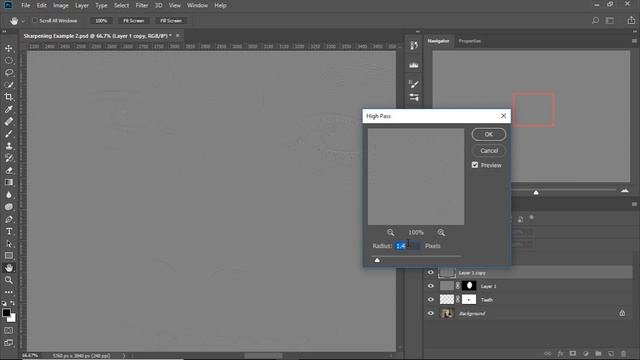The image size is (640, 360).
Task: Select the Path Selection tool
Action: [9, 244]
